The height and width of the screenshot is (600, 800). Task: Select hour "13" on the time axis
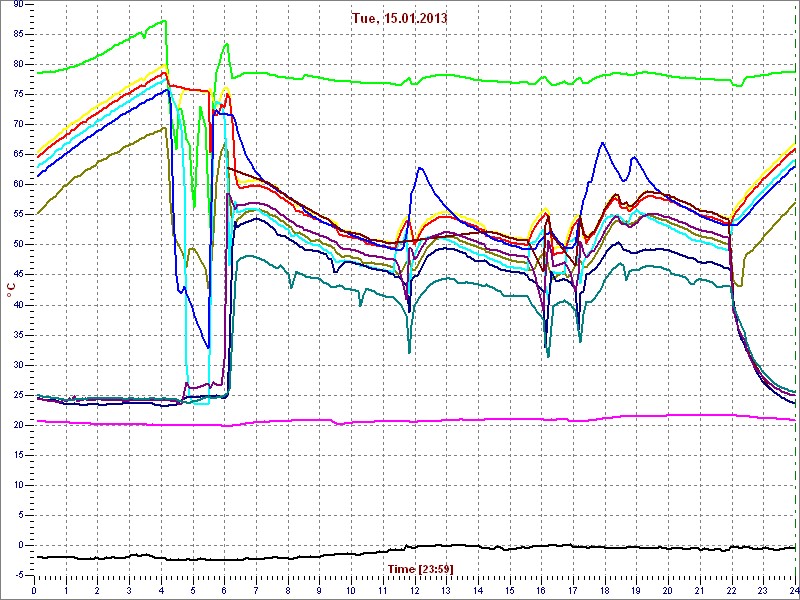click(x=446, y=590)
